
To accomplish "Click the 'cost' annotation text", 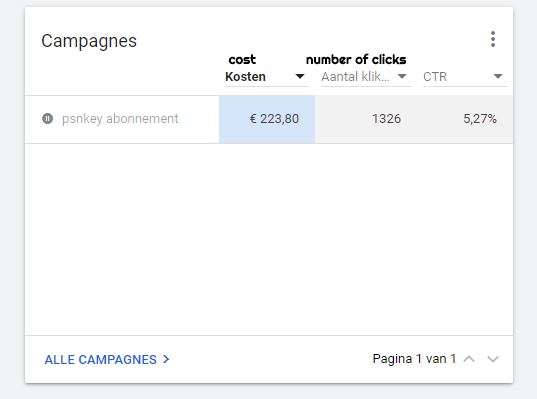I will 242,60.
